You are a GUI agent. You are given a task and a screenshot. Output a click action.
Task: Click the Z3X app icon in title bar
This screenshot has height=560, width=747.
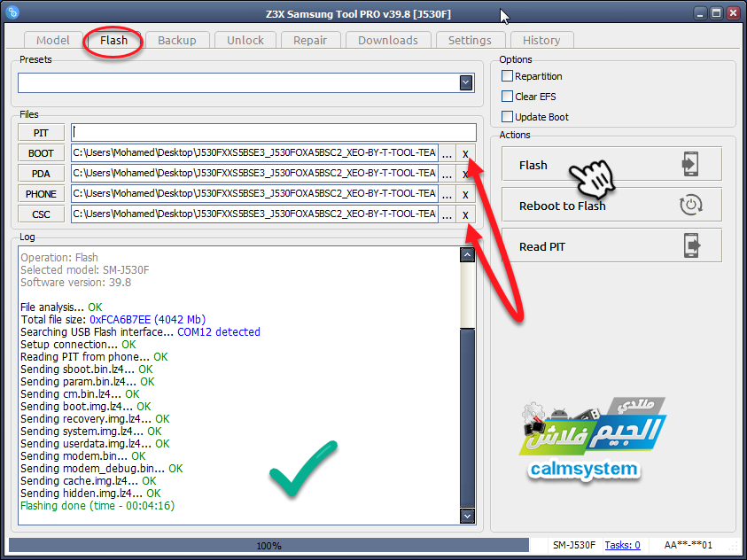(x=13, y=12)
